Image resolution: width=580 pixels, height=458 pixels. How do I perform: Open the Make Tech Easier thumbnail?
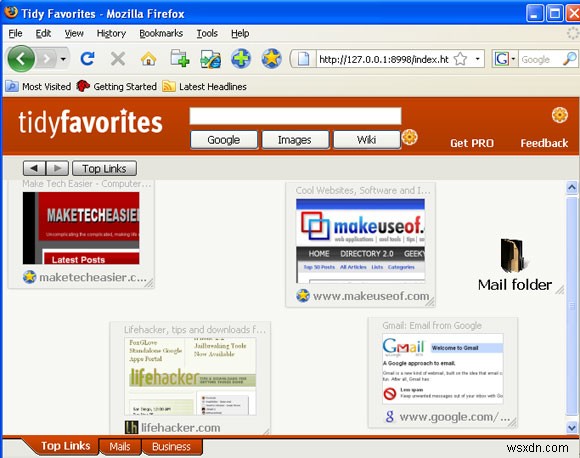tap(81, 228)
